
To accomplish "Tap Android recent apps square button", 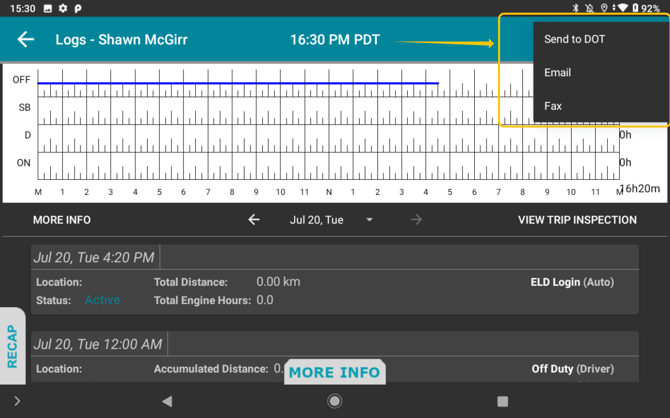I will [x=502, y=401].
